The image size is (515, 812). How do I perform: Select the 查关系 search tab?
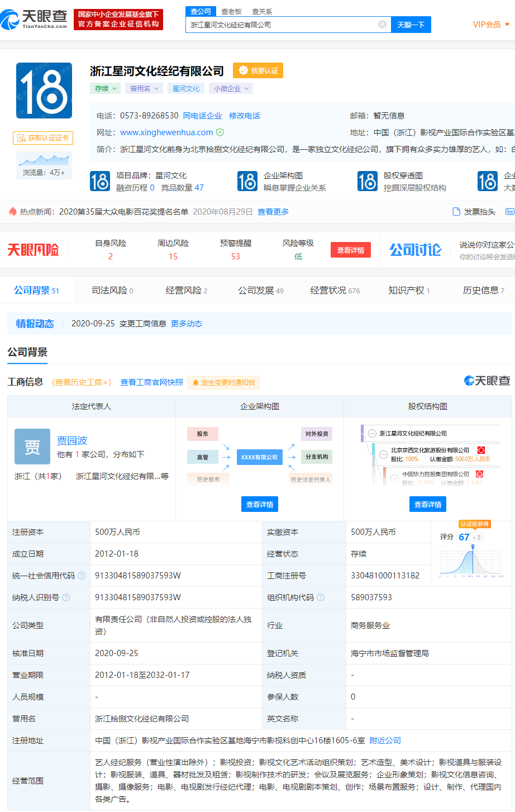pos(262,11)
